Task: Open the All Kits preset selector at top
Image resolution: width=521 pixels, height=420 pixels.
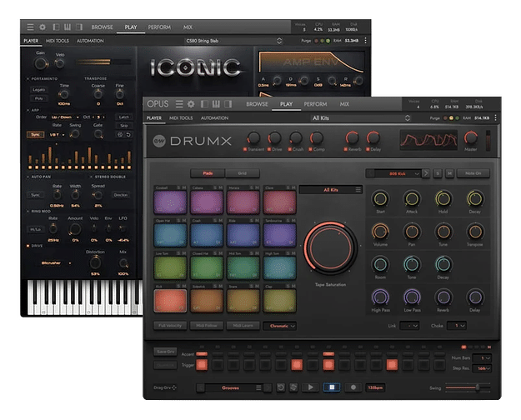Action: [361, 118]
